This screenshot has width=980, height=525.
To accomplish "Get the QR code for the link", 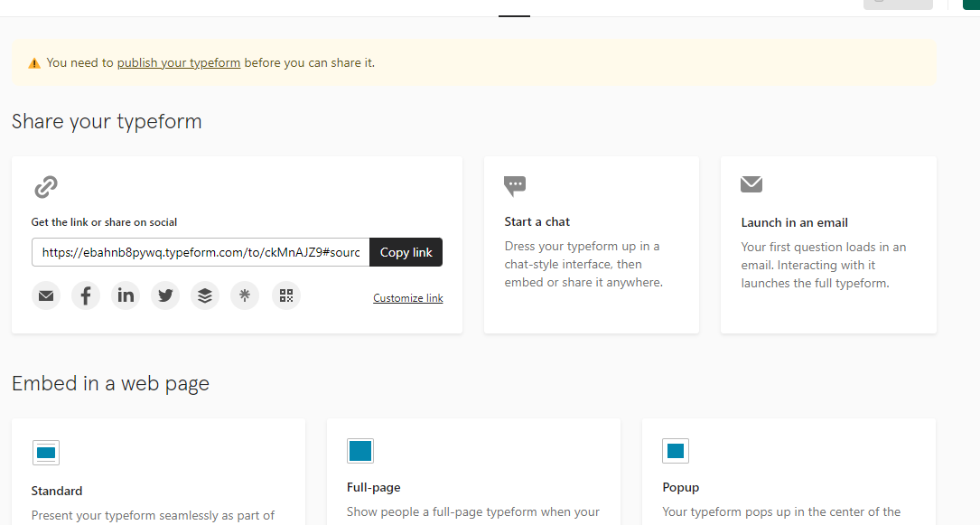I will [286, 295].
